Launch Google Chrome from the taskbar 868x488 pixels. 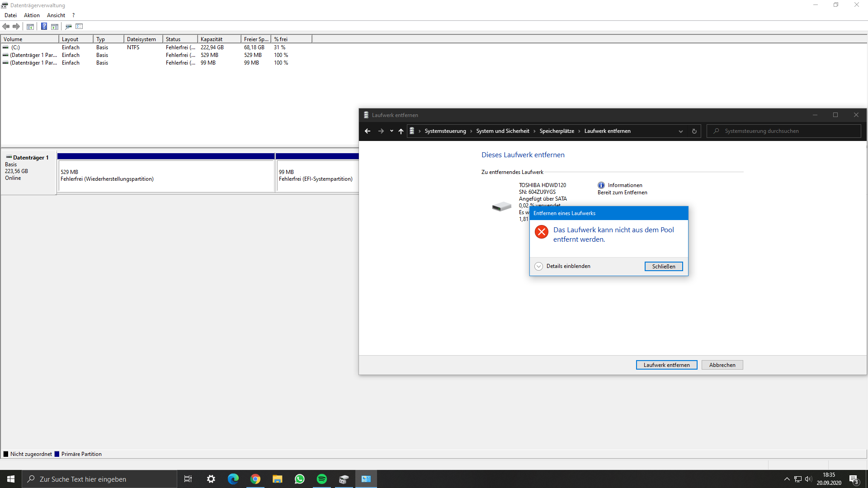[255, 479]
